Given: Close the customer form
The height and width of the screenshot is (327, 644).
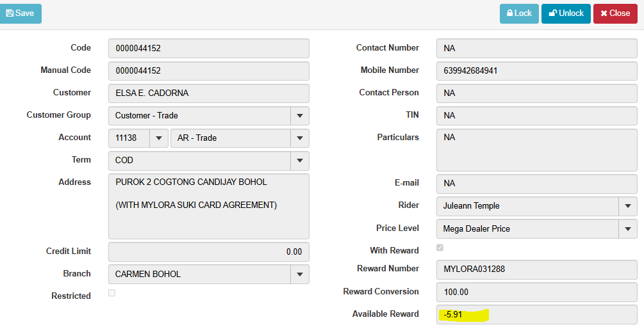Looking at the screenshot, I should (615, 13).
